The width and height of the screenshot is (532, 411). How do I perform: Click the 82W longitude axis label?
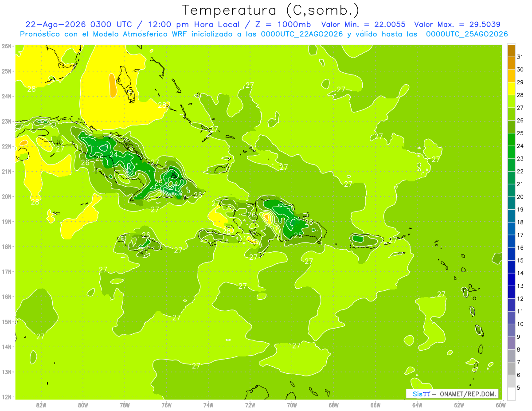tap(41, 405)
